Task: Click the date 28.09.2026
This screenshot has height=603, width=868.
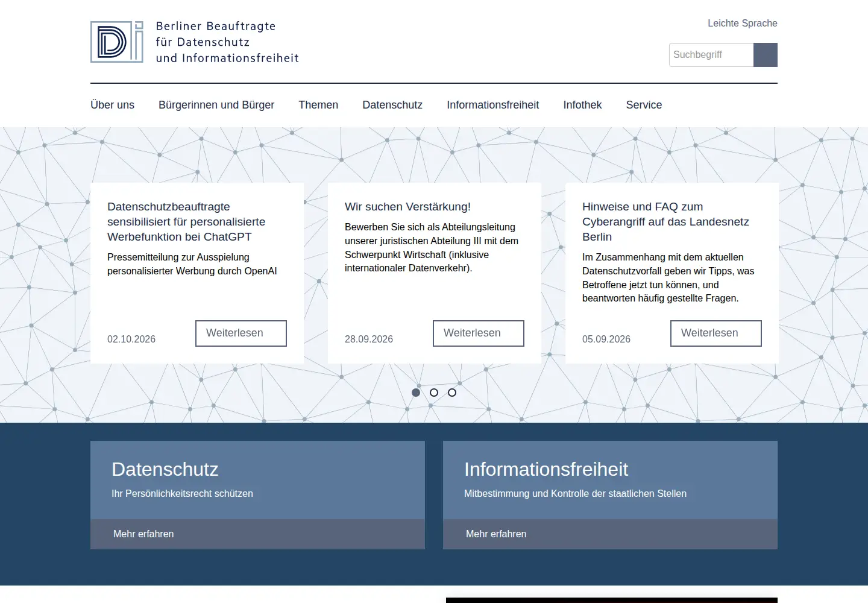Action: [369, 339]
